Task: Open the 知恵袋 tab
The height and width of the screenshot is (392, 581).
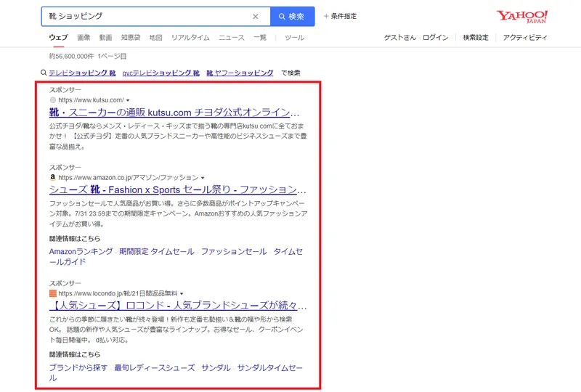Action: (131, 38)
